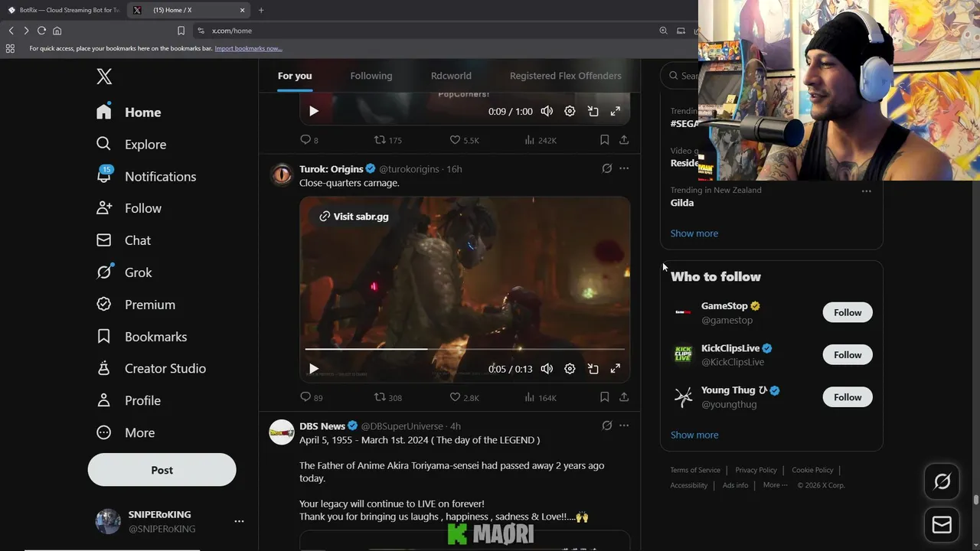Open the Turok: Origins profile avatar
The width and height of the screenshot is (980, 551).
click(282, 175)
